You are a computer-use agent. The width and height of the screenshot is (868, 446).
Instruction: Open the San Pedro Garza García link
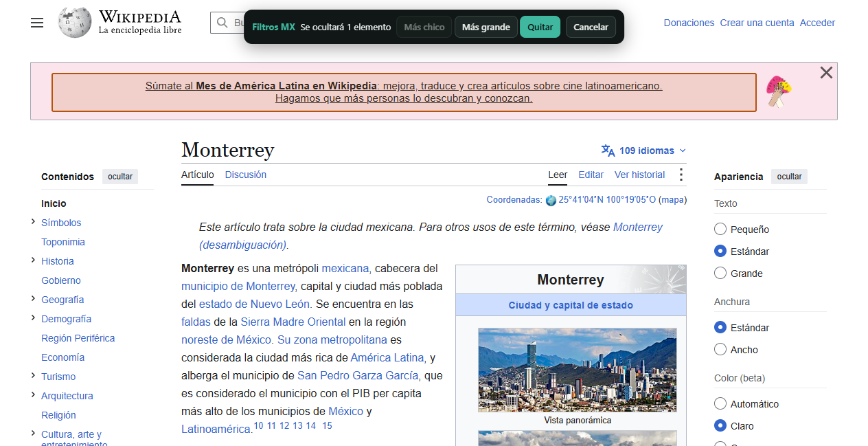coord(358,375)
